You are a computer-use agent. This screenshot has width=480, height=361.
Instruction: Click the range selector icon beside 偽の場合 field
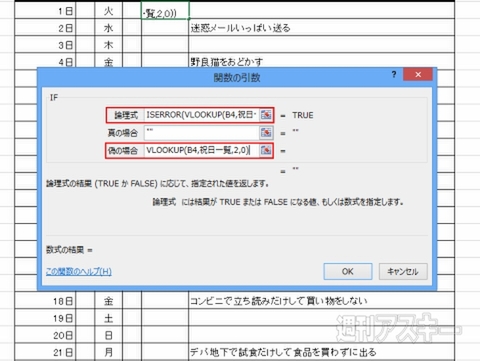tap(266, 150)
